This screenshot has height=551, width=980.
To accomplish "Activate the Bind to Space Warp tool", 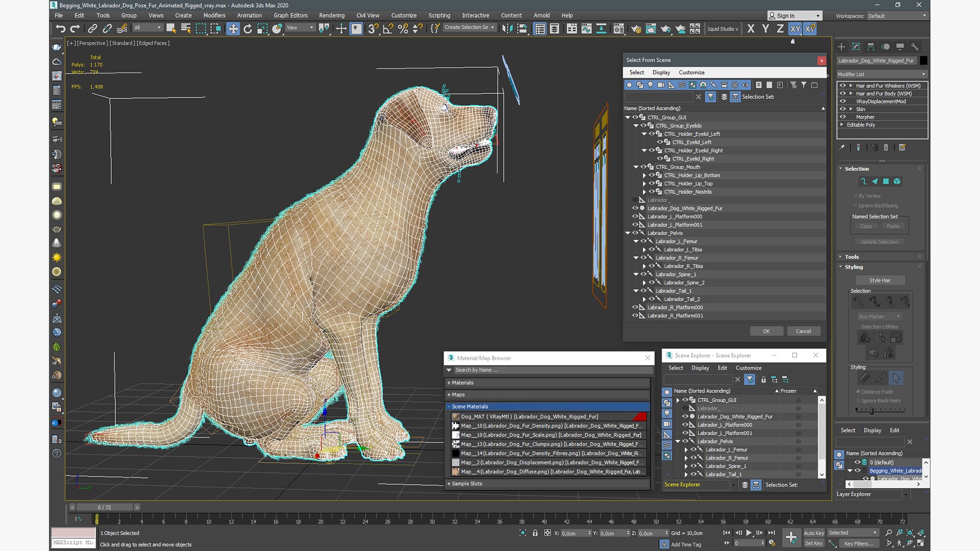I will [122, 29].
